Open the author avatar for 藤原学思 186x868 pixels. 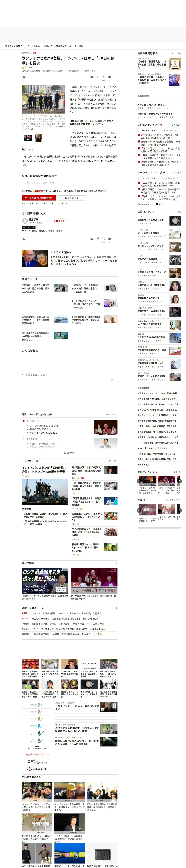(25, 221)
